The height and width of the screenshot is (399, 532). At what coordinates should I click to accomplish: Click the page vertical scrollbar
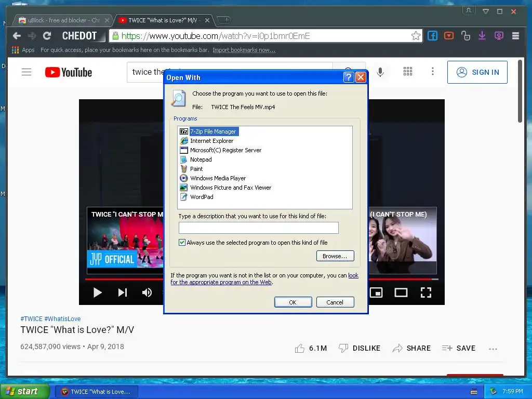pos(520,91)
